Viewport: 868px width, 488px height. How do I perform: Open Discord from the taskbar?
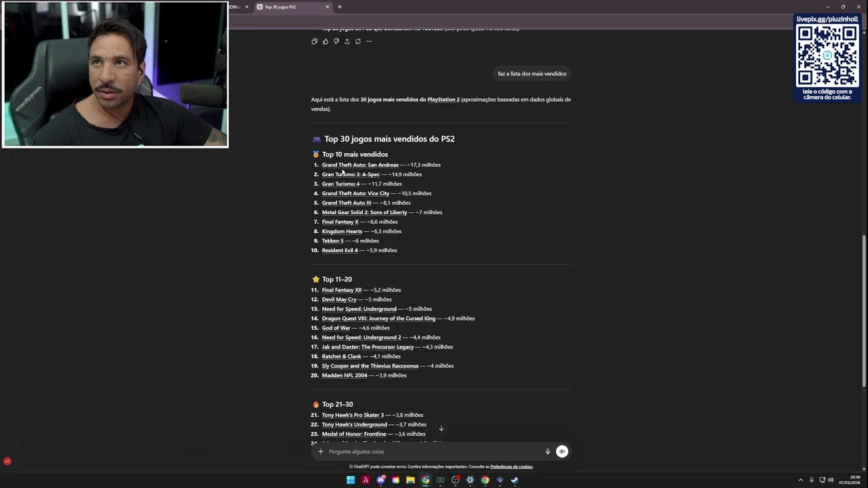381,480
